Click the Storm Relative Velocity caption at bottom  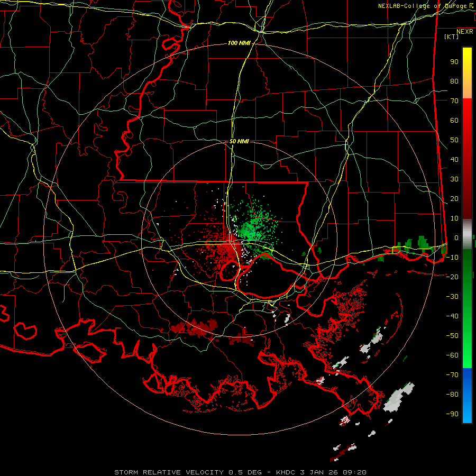[x=241, y=472]
